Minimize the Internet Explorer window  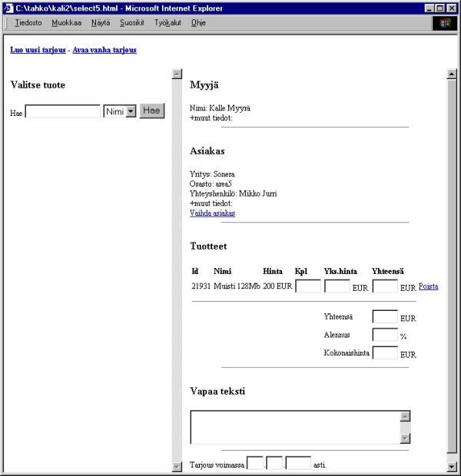click(429, 8)
